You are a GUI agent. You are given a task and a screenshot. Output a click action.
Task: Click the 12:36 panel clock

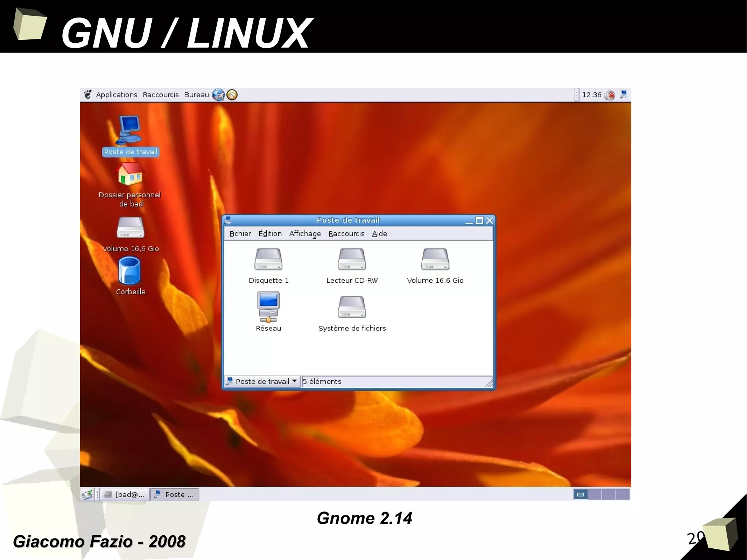pyautogui.click(x=592, y=95)
